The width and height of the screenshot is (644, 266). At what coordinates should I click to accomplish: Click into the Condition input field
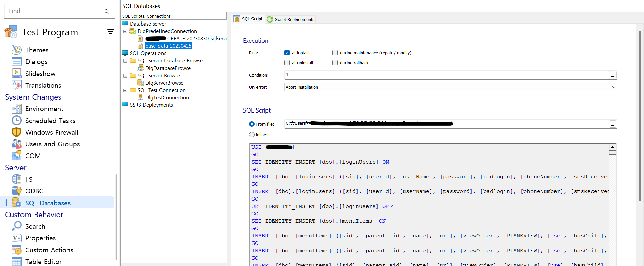pos(447,75)
